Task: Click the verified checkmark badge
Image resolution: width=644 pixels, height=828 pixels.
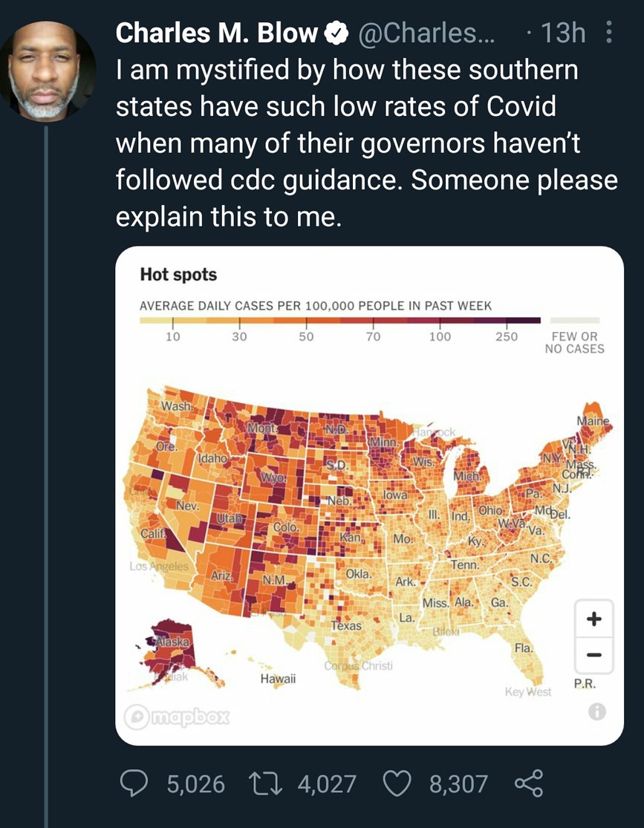Action: 338,32
